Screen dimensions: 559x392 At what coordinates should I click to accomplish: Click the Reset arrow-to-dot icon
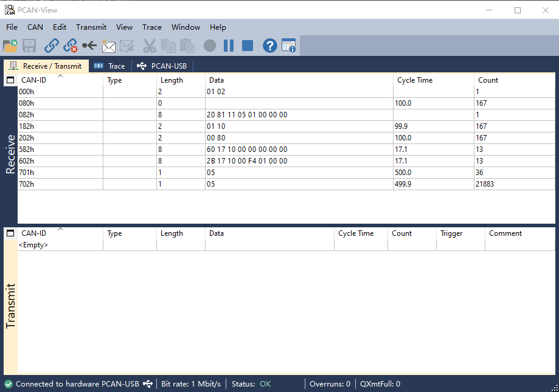[89, 46]
